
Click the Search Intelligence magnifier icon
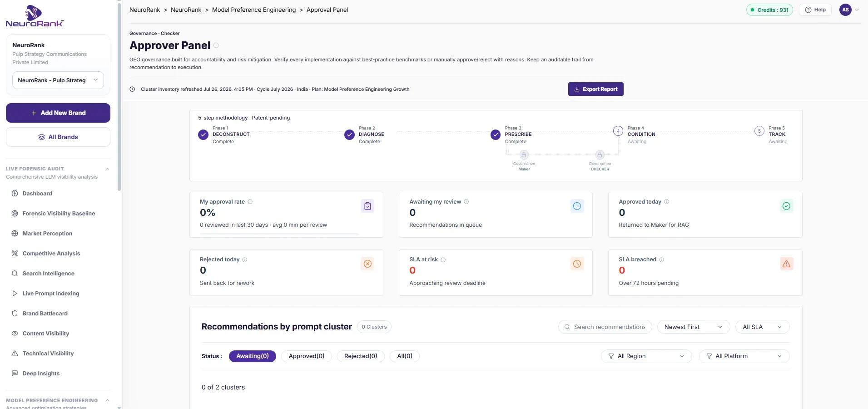click(x=15, y=274)
